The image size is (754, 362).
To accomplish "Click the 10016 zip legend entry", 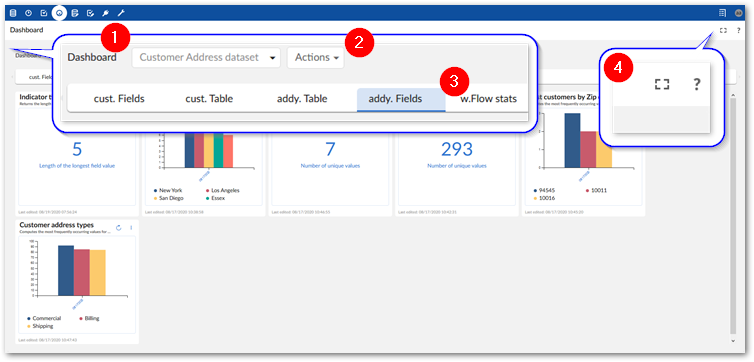I will 544,198.
